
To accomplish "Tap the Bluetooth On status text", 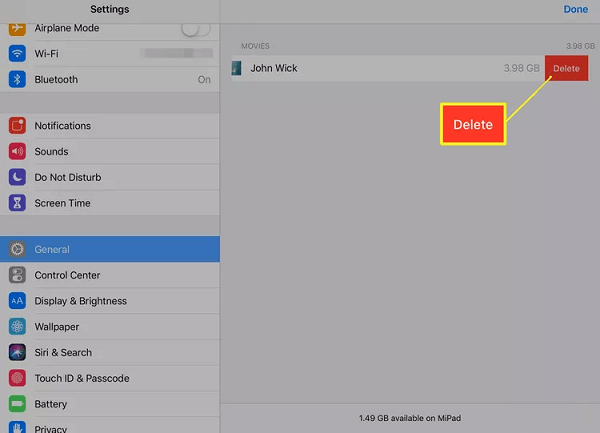I will click(x=204, y=79).
